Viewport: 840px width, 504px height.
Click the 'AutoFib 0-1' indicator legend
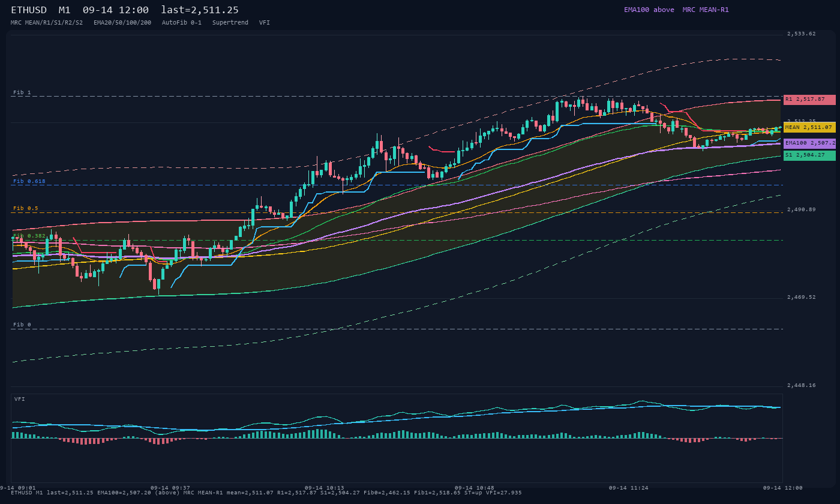point(182,22)
